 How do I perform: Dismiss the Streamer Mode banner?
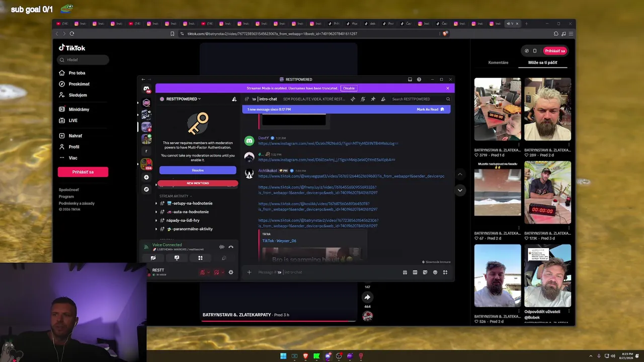[448, 88]
